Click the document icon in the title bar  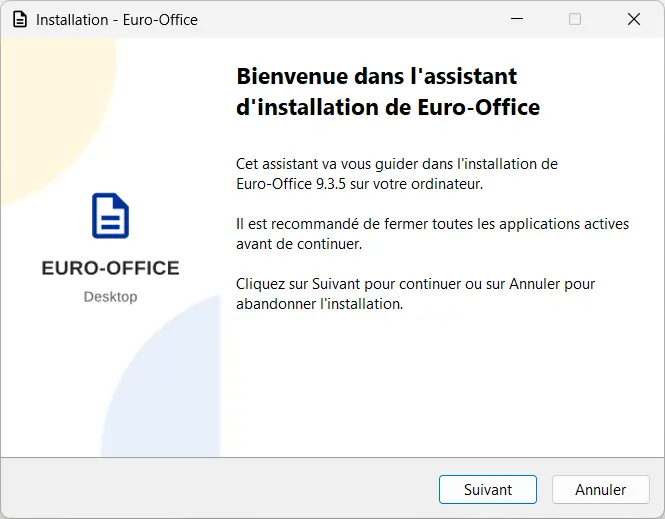20,20
